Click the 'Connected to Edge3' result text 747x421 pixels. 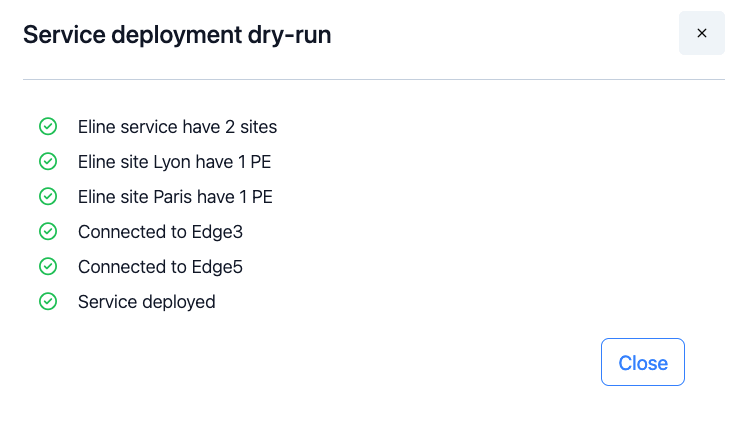coord(160,232)
